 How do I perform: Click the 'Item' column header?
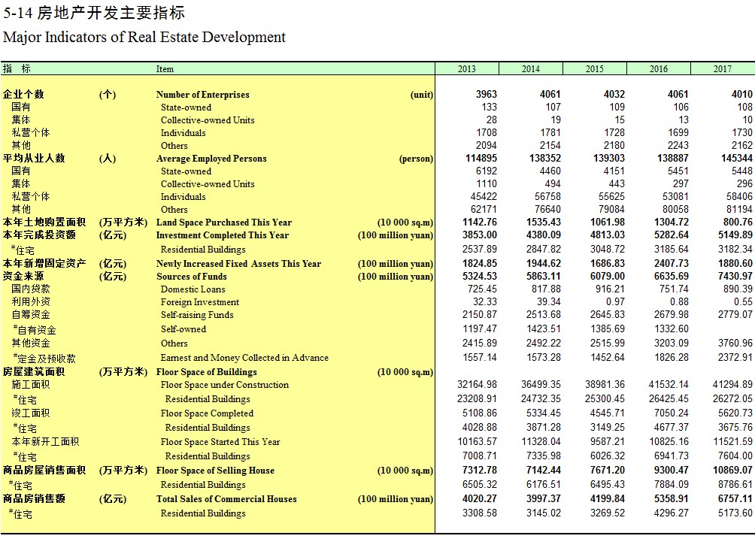[x=165, y=69]
